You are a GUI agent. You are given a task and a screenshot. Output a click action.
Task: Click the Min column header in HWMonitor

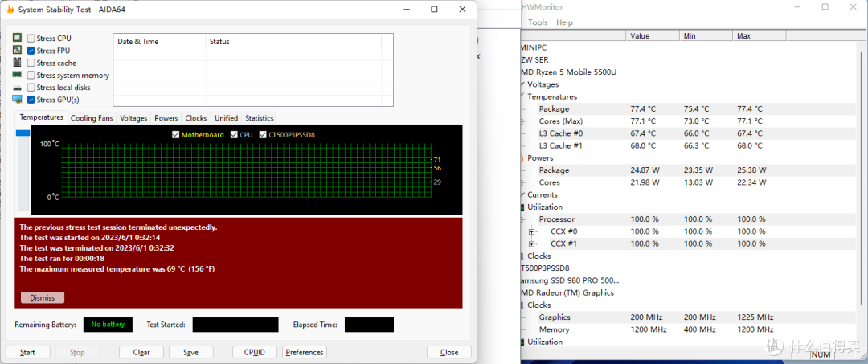[x=706, y=35]
